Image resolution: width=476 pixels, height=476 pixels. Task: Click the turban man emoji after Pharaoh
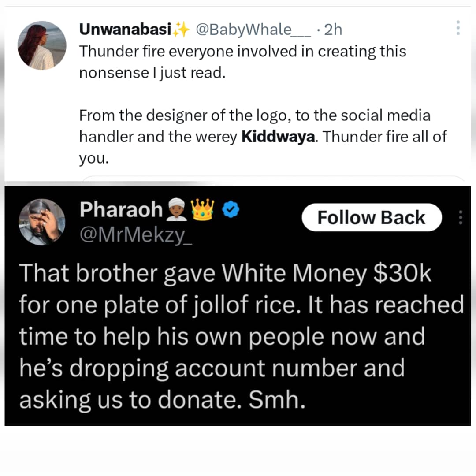point(177,211)
